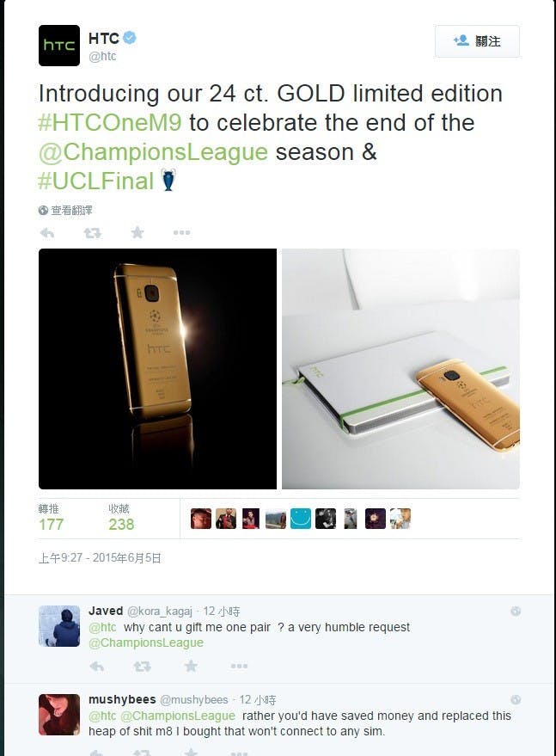Reply to Javed's comment

[x=97, y=667]
